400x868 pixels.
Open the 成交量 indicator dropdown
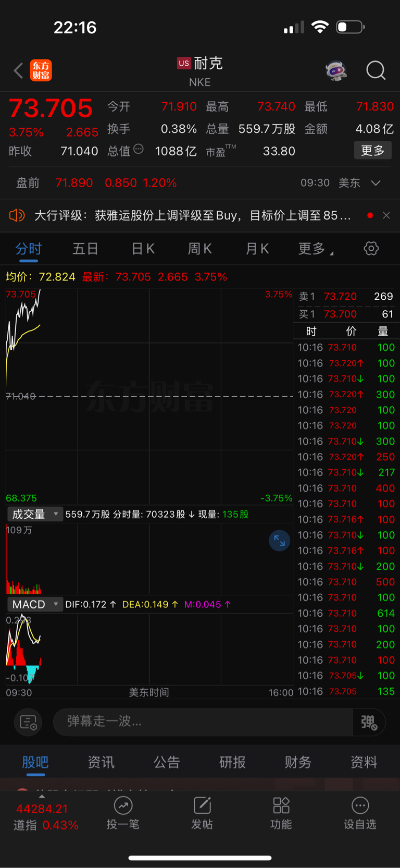coord(35,515)
